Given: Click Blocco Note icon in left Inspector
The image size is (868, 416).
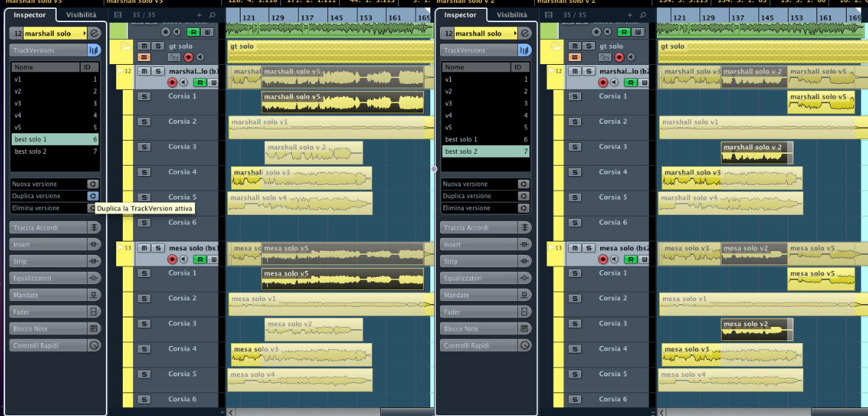Looking at the screenshot, I should pos(94,328).
